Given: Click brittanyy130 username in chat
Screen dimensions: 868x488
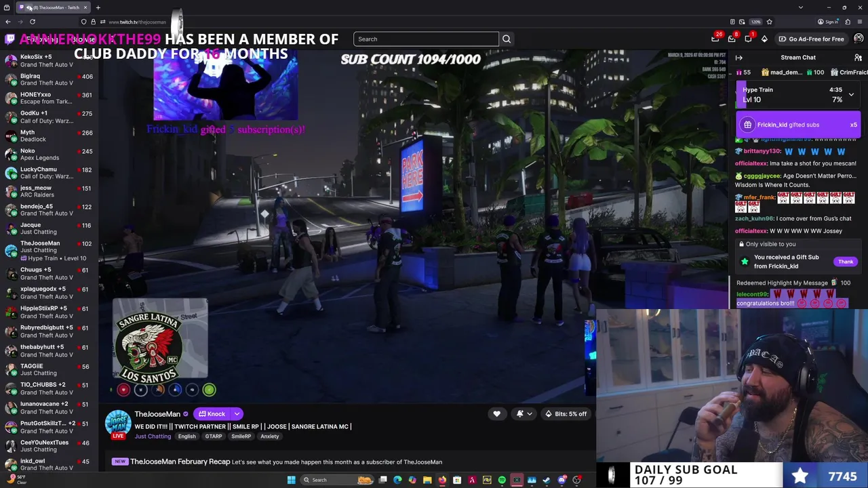Looking at the screenshot, I should 762,151.
